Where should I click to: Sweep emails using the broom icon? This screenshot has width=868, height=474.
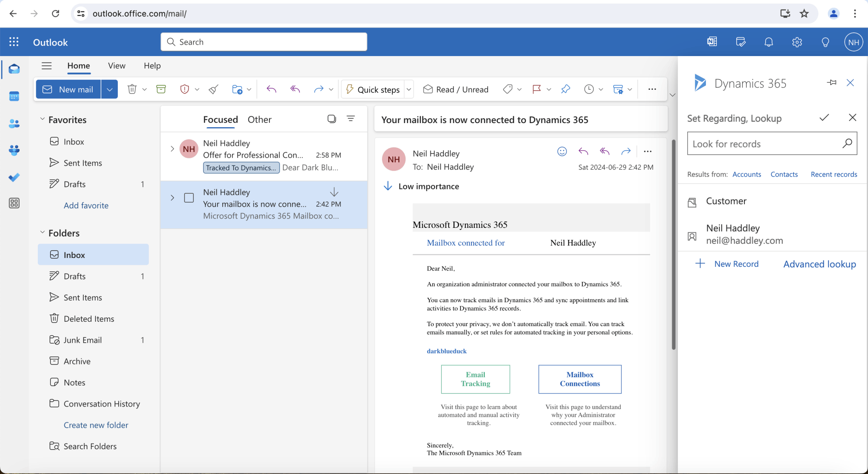coord(213,89)
